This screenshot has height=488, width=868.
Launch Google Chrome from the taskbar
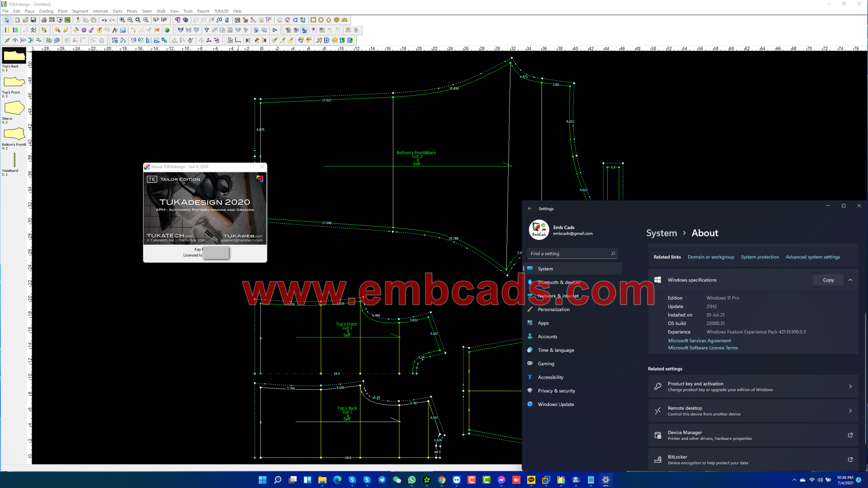pyautogui.click(x=442, y=480)
